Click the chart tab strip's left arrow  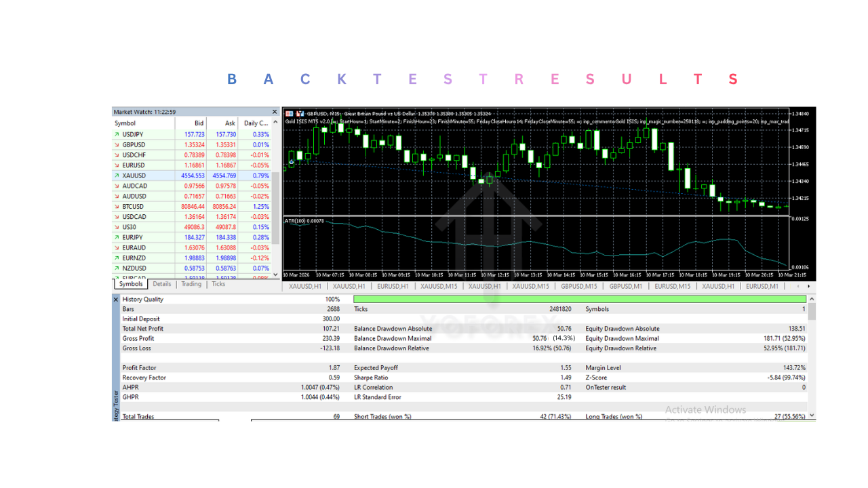click(797, 287)
